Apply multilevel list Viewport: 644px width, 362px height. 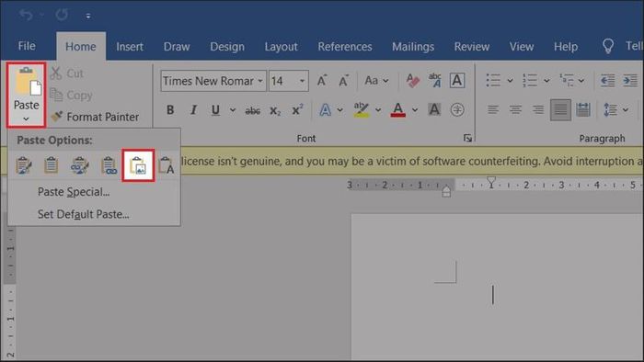567,80
